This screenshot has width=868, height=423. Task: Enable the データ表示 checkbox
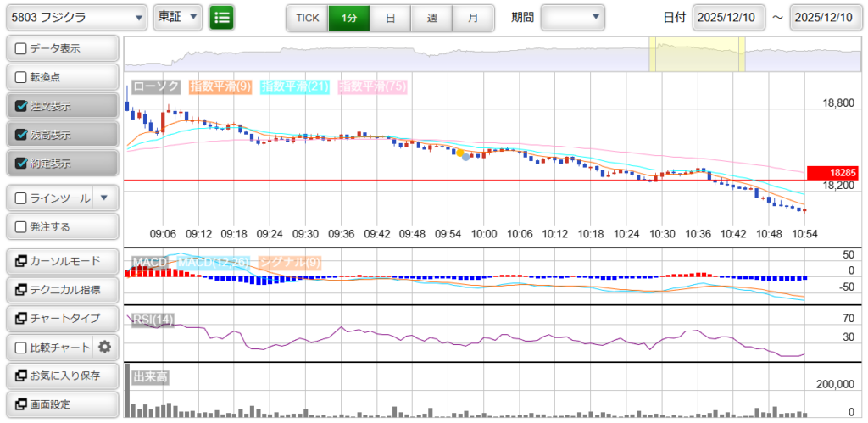(22, 49)
